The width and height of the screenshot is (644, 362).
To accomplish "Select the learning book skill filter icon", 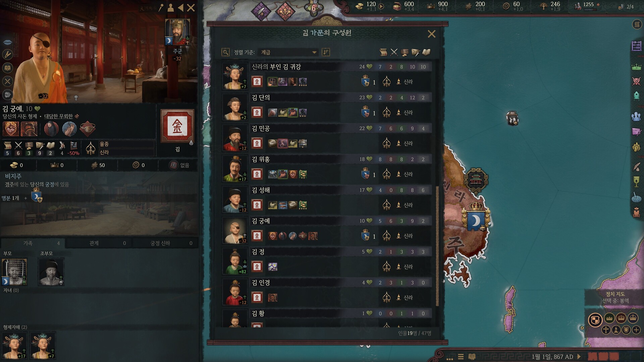I will 426,52.
